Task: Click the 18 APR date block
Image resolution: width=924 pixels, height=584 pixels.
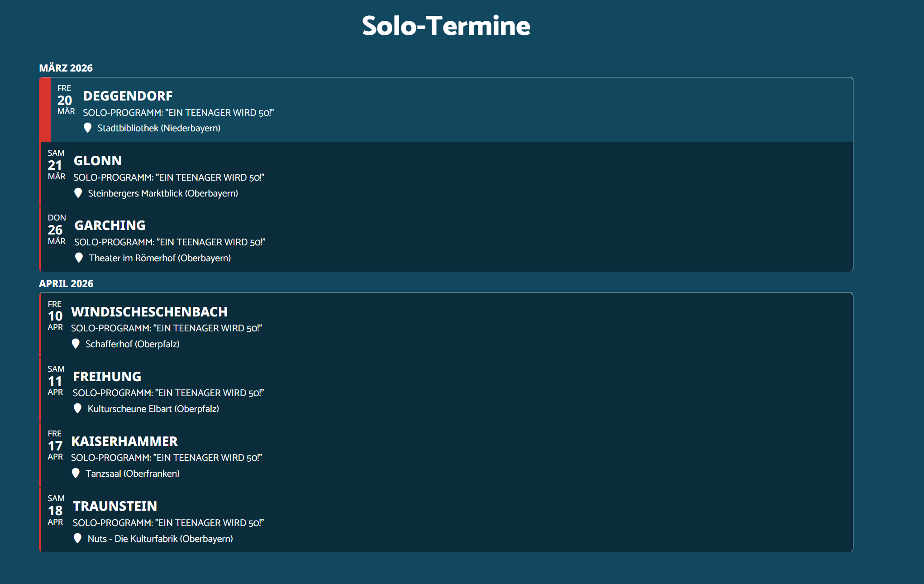Action: (55, 510)
